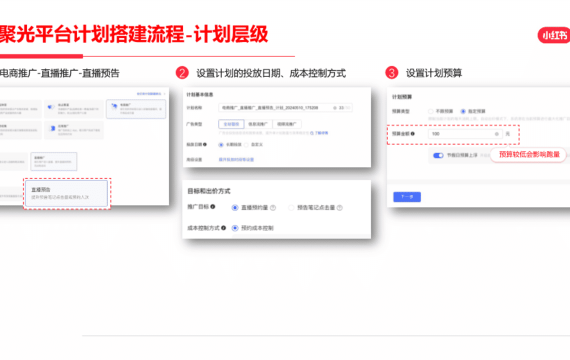Image resolution: width=570 pixels, height=360 pixels.
Task: Toggle the 节假日预算上浮 switch
Action: tap(438, 155)
